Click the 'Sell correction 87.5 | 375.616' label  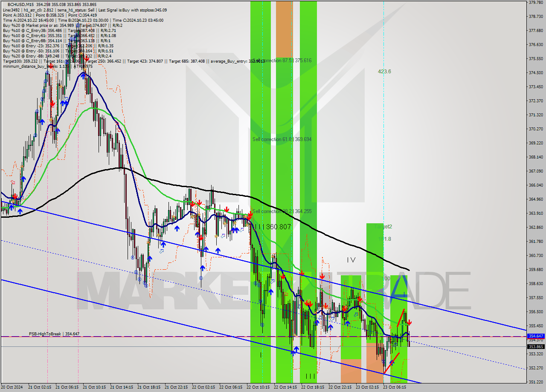coord(282,61)
